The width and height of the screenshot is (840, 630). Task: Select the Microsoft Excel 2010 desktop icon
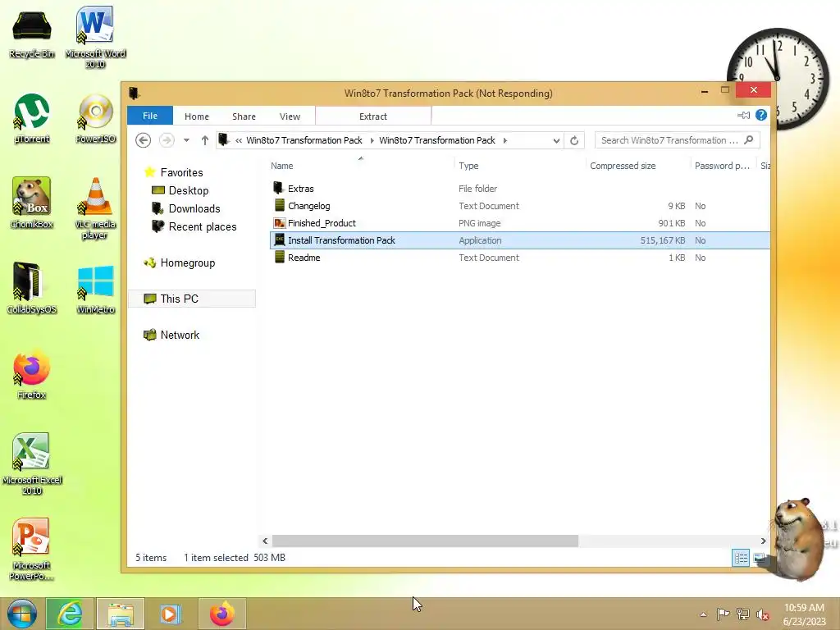point(32,464)
